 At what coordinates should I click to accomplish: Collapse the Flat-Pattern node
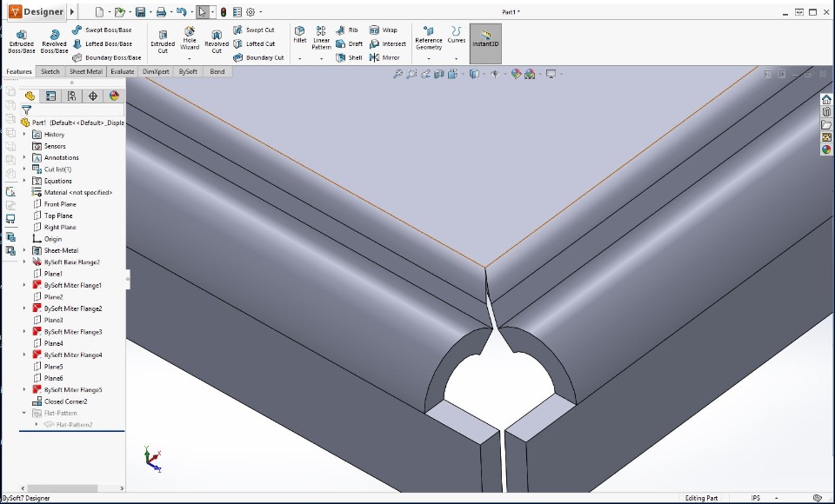point(24,413)
